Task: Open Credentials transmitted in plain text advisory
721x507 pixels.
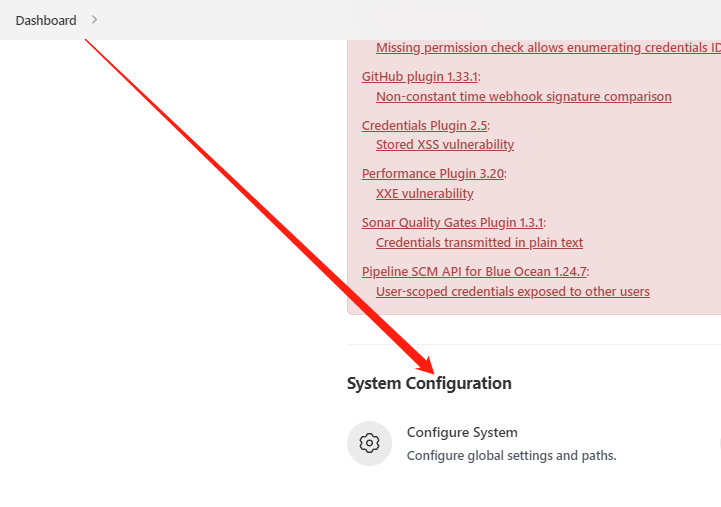Action: [479, 243]
